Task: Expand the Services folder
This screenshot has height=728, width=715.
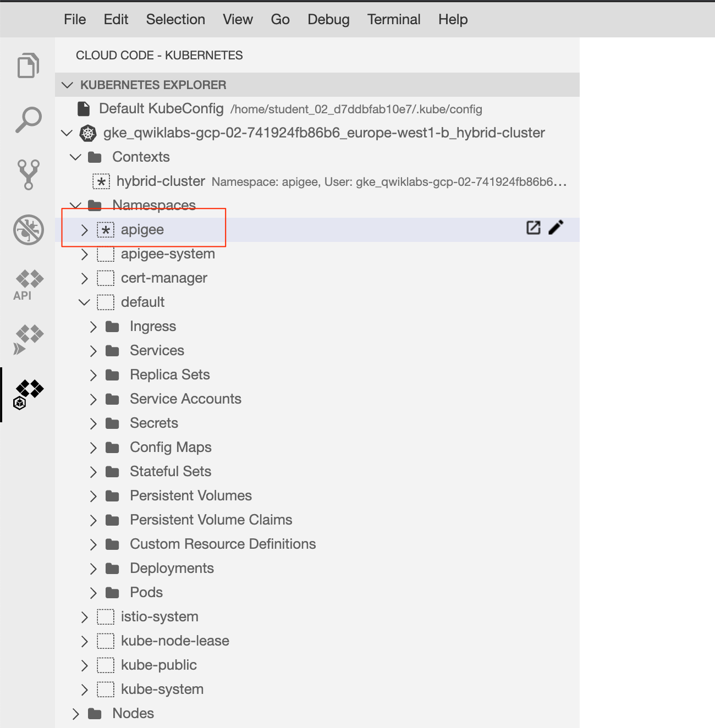Action: pos(93,351)
